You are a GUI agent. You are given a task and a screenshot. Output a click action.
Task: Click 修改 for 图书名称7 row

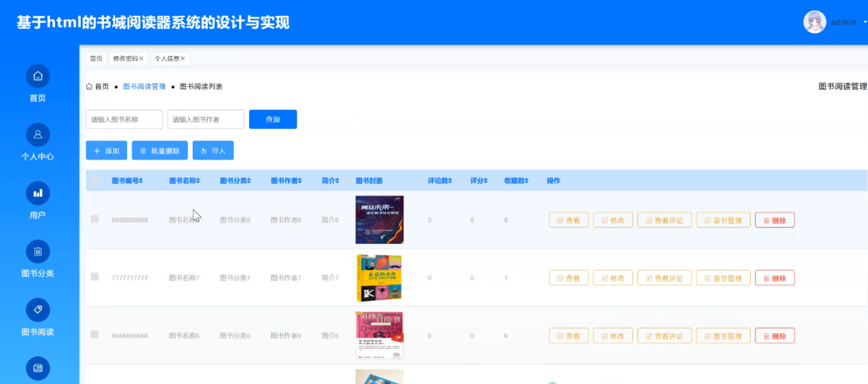coord(613,278)
